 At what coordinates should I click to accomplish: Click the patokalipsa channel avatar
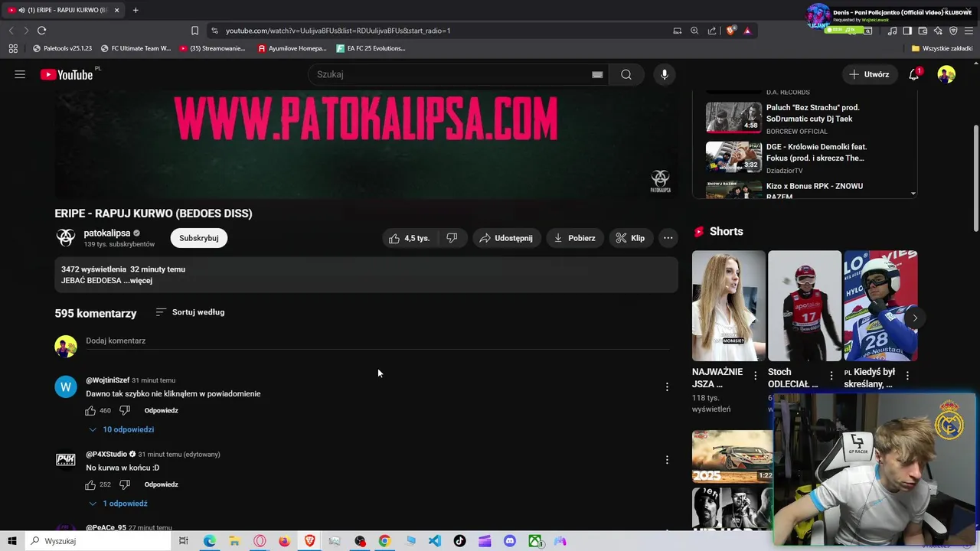(x=66, y=238)
